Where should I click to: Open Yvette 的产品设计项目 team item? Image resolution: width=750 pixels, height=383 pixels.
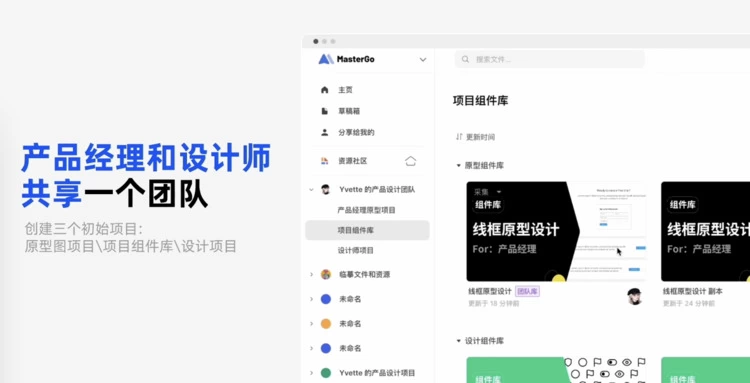[367, 373]
